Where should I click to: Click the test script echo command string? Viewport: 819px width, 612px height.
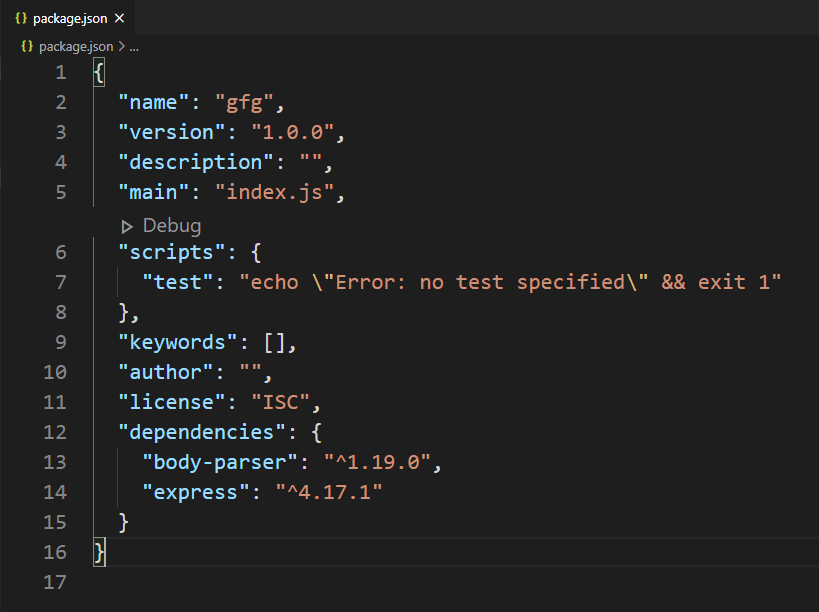coord(509,282)
